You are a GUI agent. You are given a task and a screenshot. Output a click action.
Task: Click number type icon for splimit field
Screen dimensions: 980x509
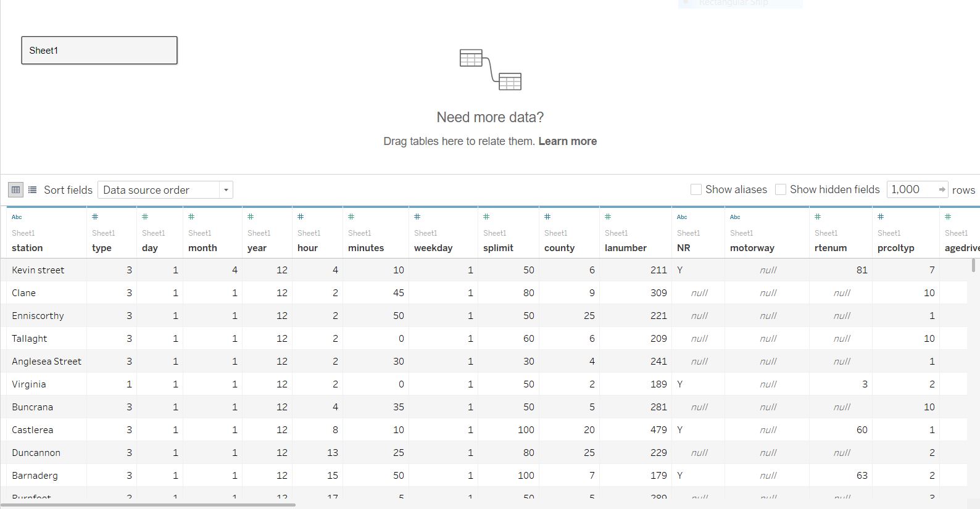pyautogui.click(x=486, y=217)
